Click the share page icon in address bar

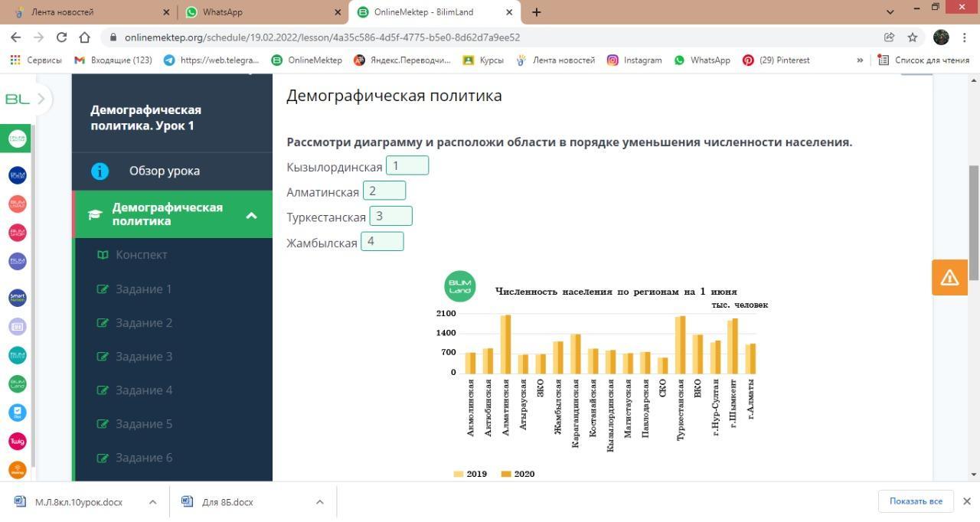889,37
